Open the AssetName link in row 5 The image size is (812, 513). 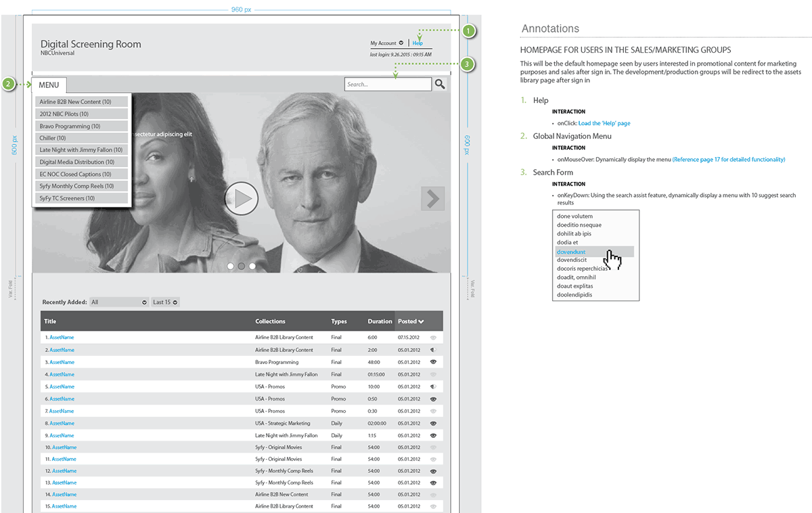62,386
